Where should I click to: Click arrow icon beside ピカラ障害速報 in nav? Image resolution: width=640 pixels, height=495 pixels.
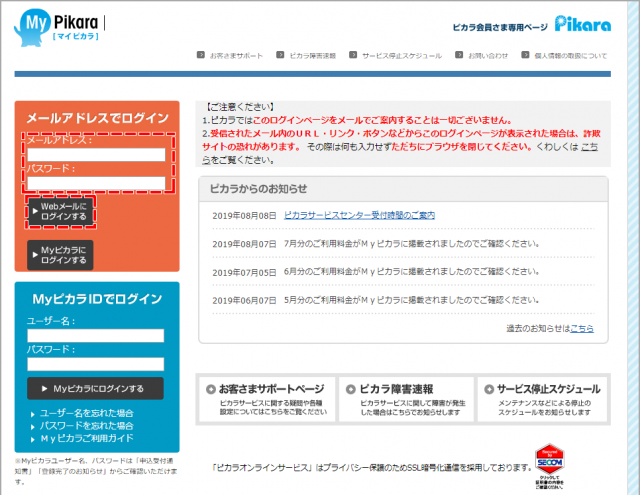tap(280, 55)
